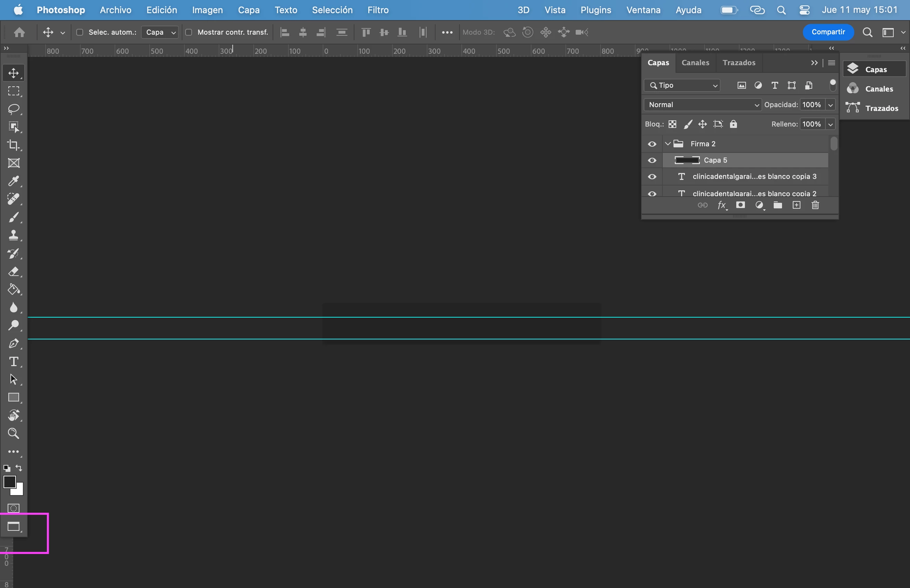910x588 pixels.
Task: Open the Filtro menu
Action: (378, 10)
